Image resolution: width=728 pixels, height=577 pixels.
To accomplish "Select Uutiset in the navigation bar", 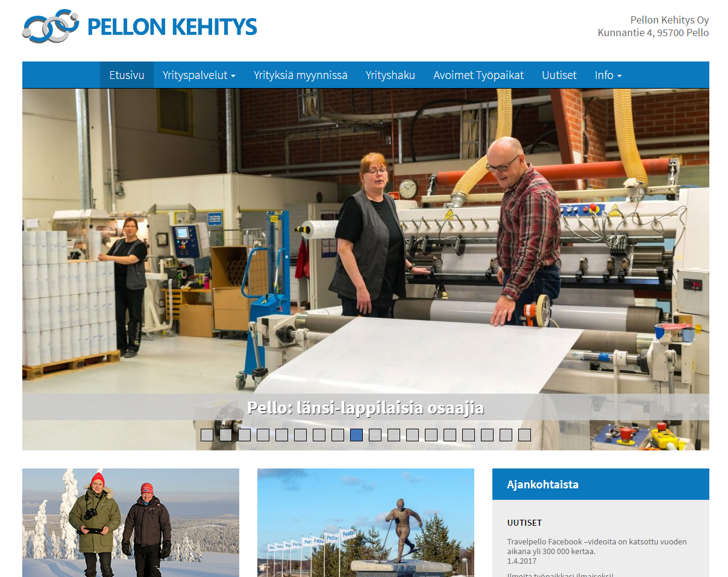I will 559,75.
